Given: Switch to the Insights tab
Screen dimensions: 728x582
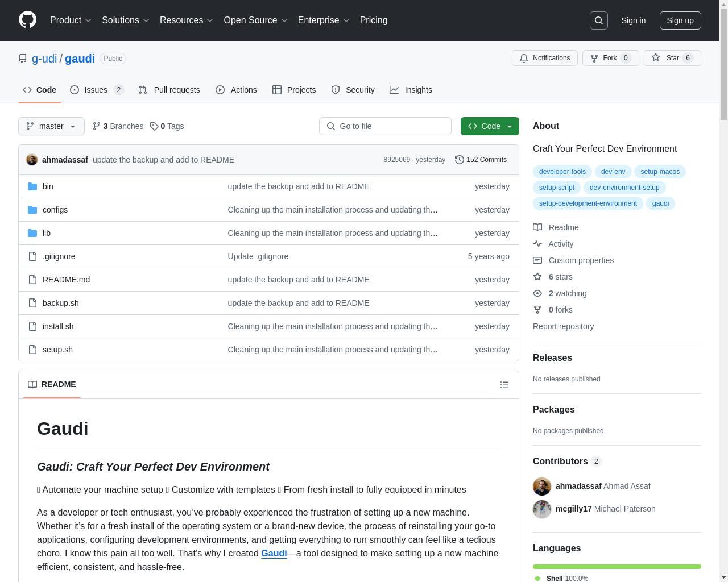Looking at the screenshot, I should 411,90.
